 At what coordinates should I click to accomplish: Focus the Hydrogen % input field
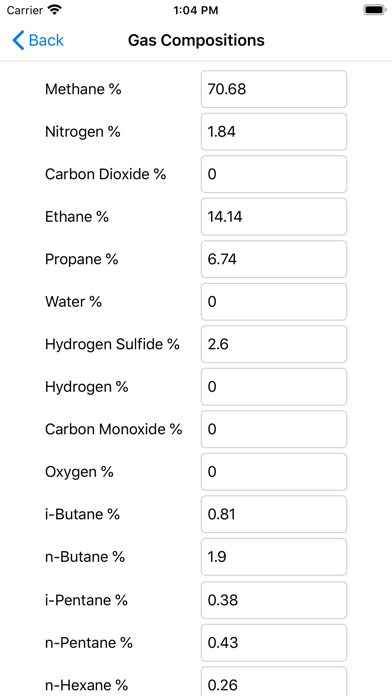pyautogui.click(x=274, y=387)
